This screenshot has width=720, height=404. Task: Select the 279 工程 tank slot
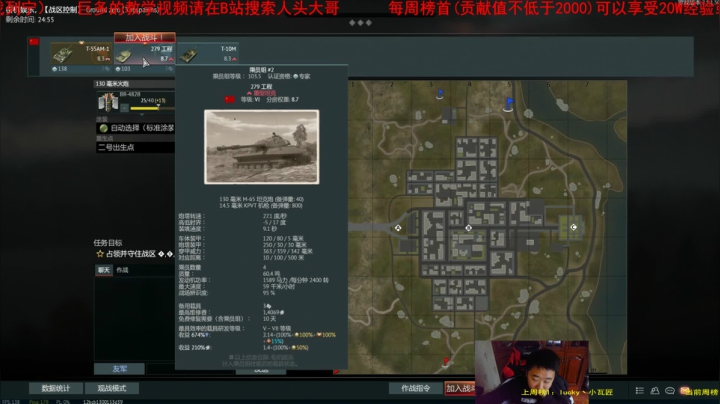coord(144,55)
